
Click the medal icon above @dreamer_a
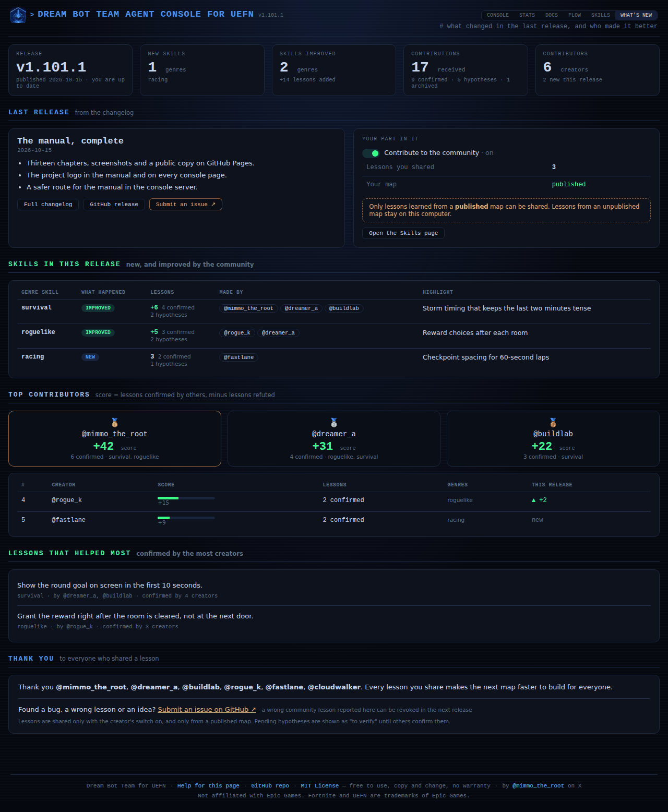(x=334, y=422)
